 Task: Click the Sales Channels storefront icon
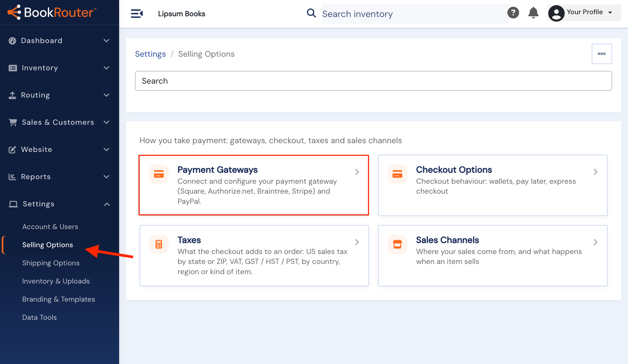coord(397,244)
